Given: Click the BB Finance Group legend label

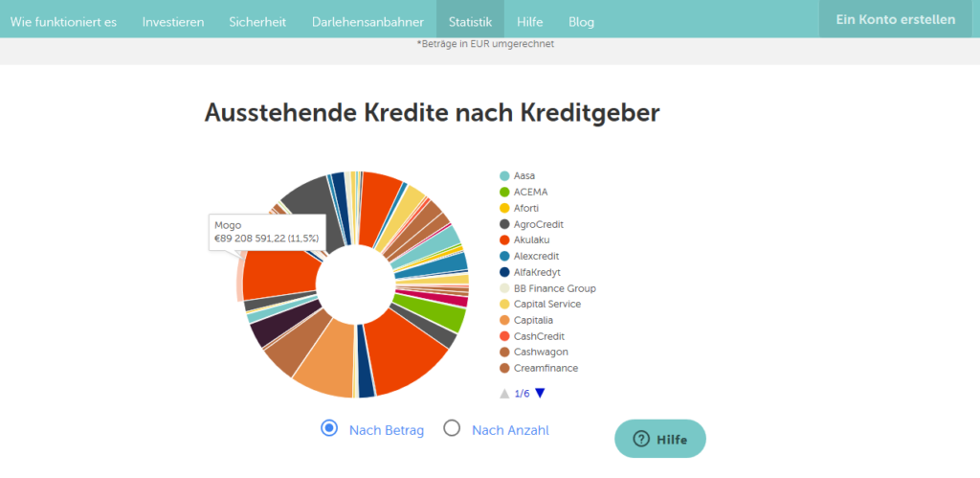Looking at the screenshot, I should 555,288.
